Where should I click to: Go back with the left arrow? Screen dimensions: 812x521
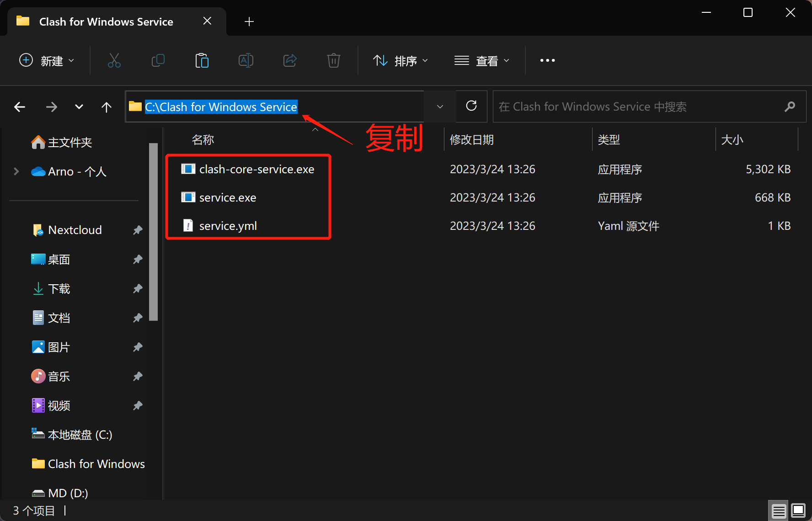click(20, 107)
